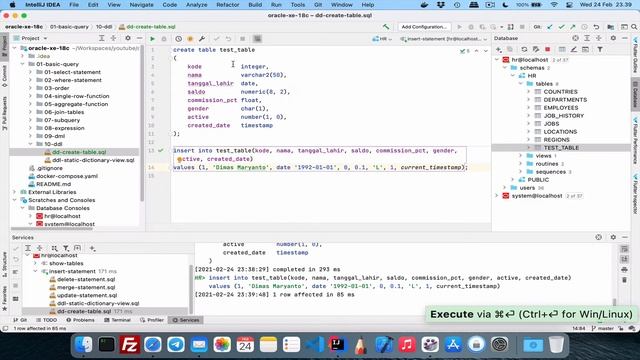
Task: Run the SQL statement with green play icon
Action: pos(152,39)
